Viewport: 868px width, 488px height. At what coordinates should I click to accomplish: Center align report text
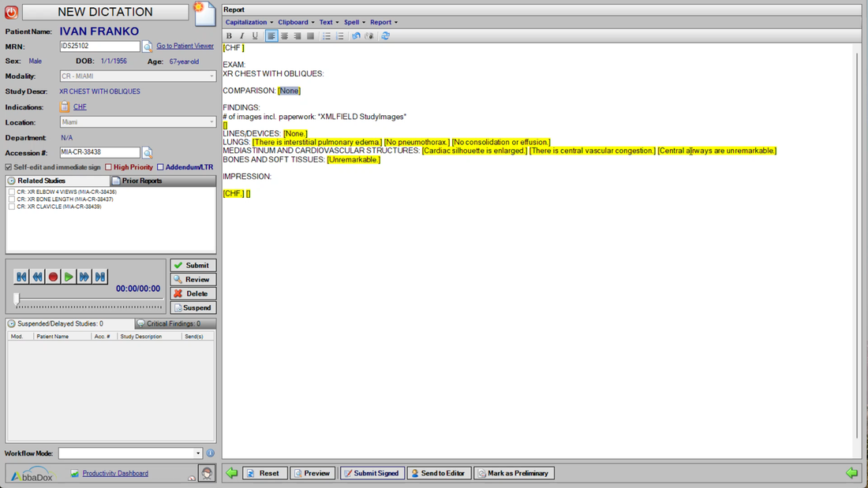pyautogui.click(x=285, y=36)
